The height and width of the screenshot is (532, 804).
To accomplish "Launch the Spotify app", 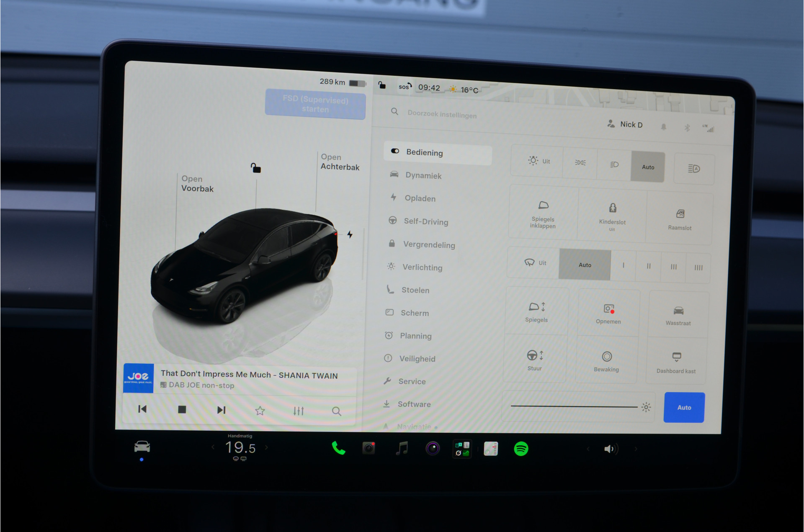I will [x=521, y=449].
